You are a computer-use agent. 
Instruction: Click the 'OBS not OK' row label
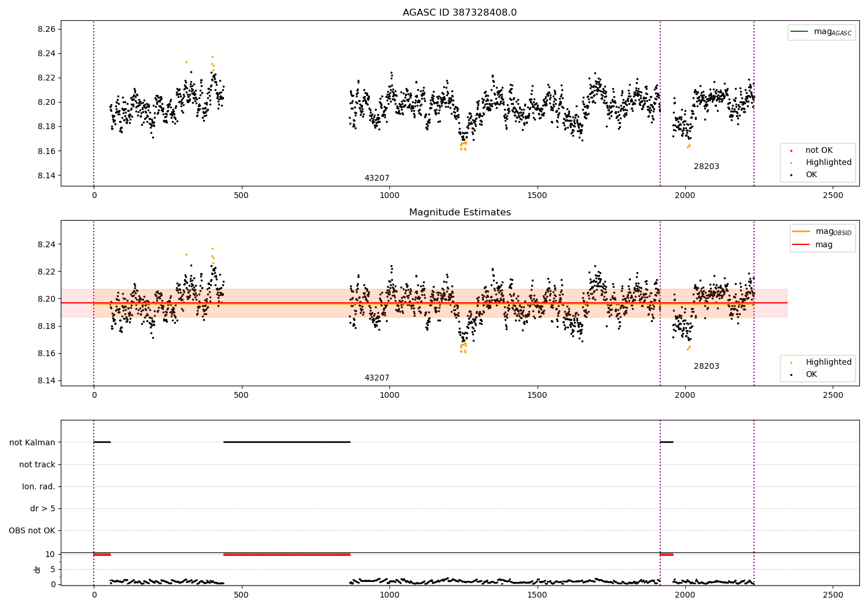(x=32, y=530)
